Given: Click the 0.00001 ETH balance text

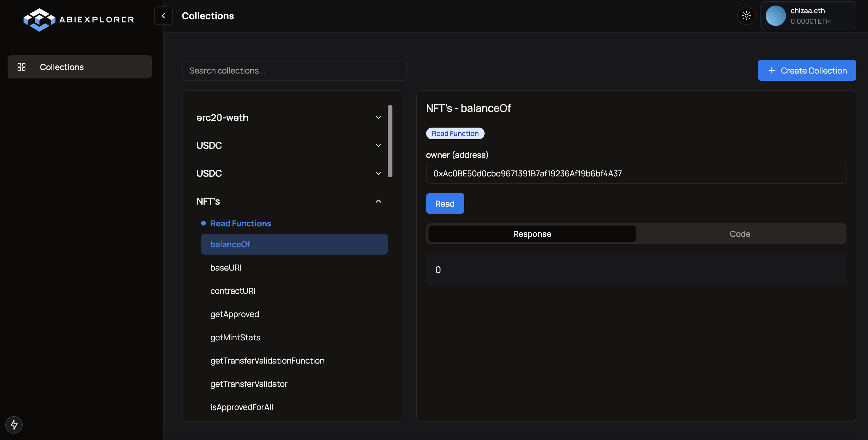Looking at the screenshot, I should (810, 21).
